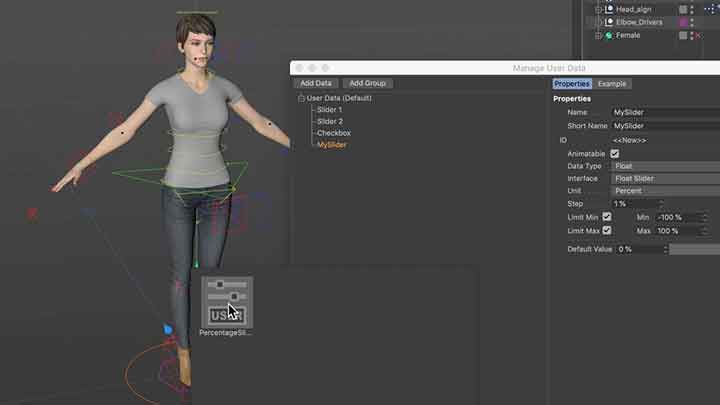720x405 pixels.
Task: Select the MySlider user data entry
Action: [x=332, y=145]
